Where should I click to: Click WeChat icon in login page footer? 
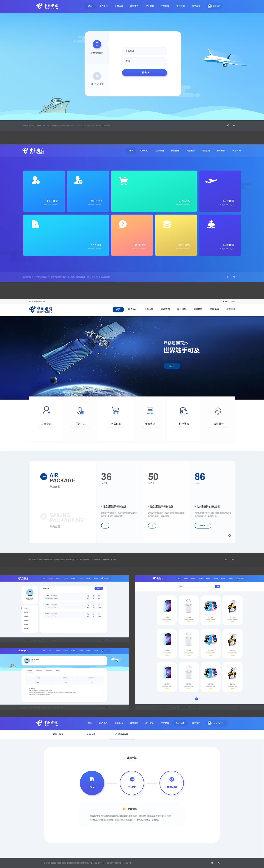coord(234,125)
